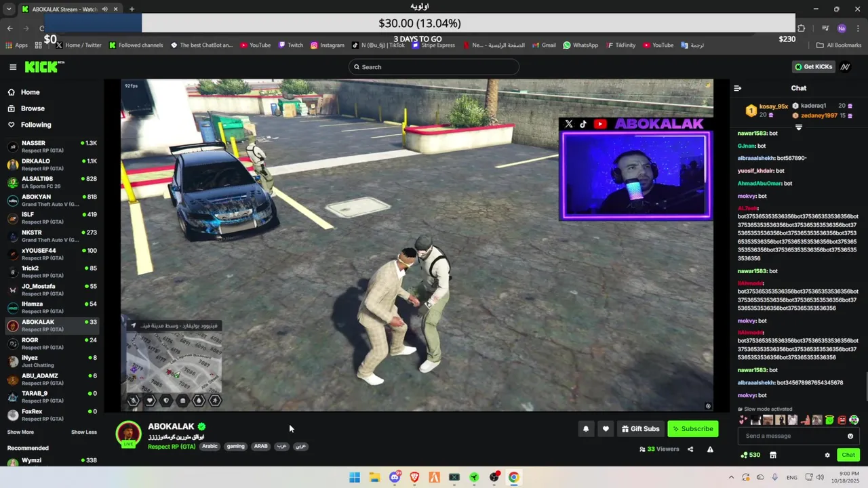Screen dimensions: 868x488
Task: Click the 530 channel points balance
Action: [x=751, y=455]
